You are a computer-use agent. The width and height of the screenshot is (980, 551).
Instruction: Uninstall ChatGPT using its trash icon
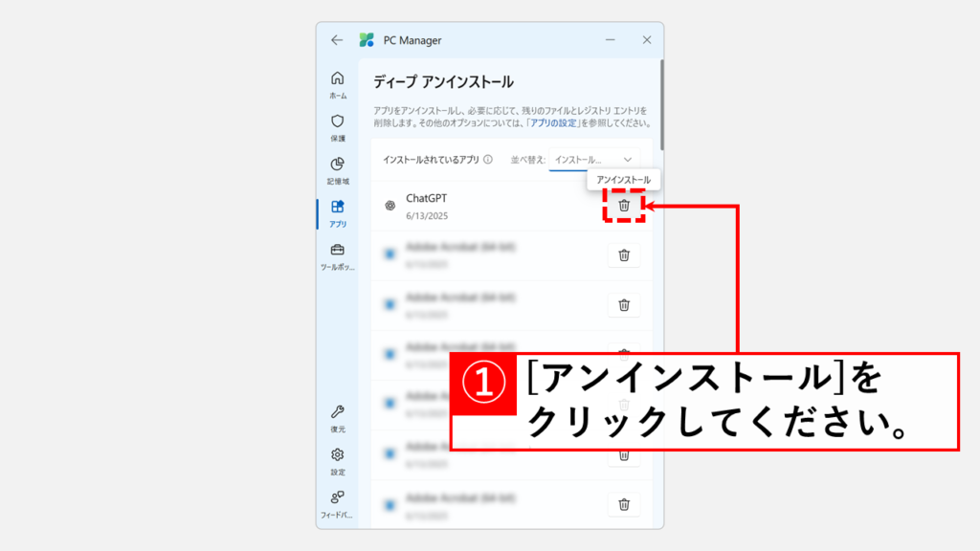[624, 205]
